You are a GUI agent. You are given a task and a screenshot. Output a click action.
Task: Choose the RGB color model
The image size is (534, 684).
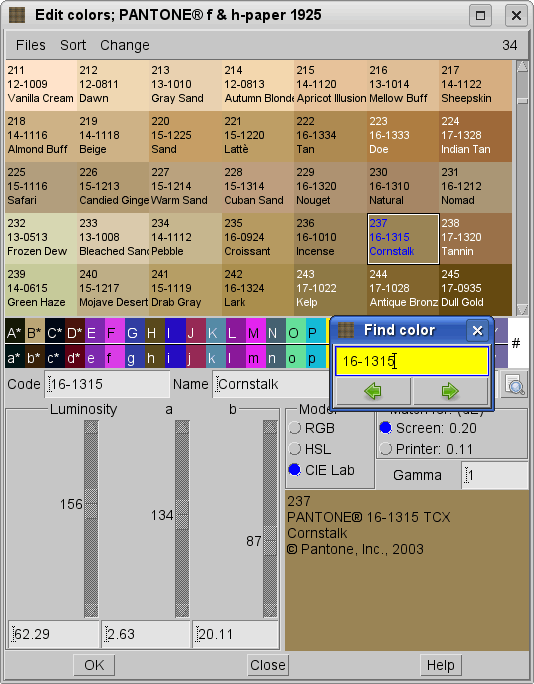coord(312,428)
